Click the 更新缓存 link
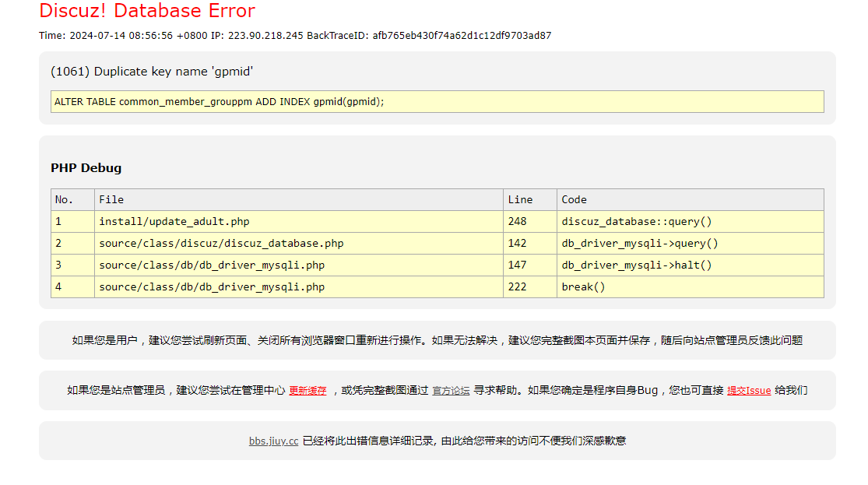Image resolution: width=868 pixels, height=485 pixels. point(307,391)
